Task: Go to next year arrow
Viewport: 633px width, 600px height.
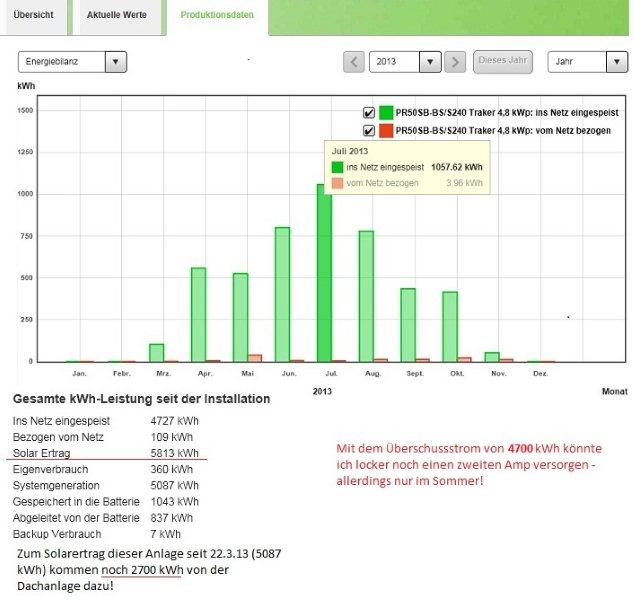Action: [x=455, y=62]
